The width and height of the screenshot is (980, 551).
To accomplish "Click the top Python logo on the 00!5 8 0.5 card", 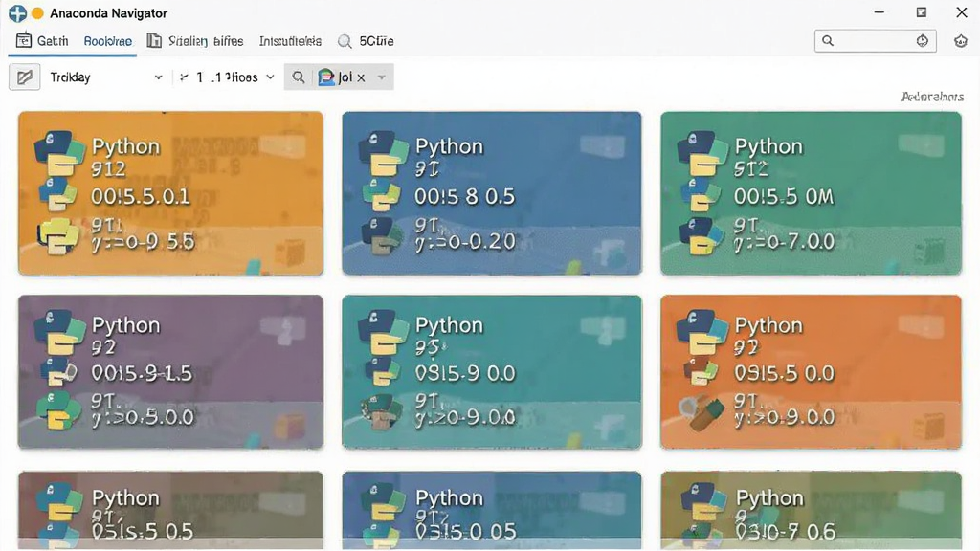I will pos(383,153).
